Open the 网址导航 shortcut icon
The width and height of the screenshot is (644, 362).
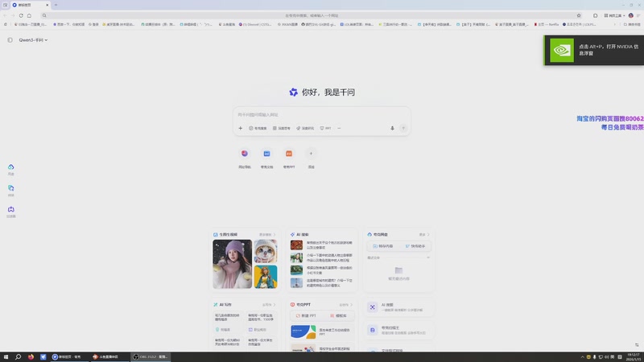click(x=245, y=154)
